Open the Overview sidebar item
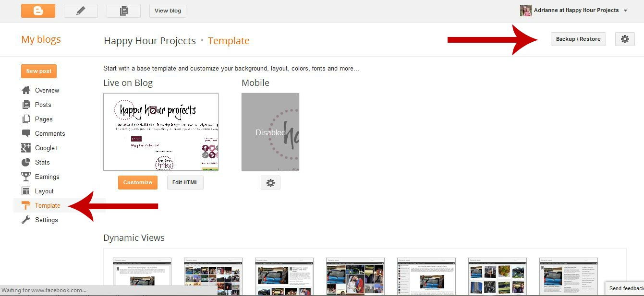644x296 pixels. click(47, 90)
